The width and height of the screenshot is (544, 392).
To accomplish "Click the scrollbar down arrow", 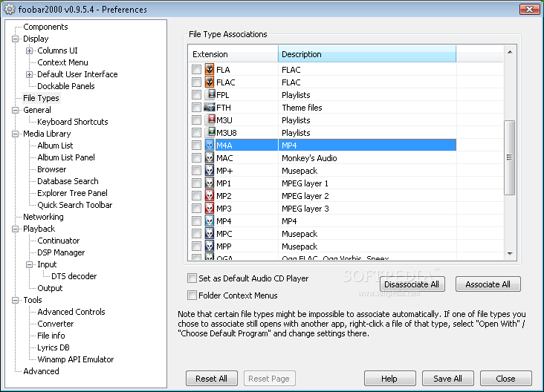I will click(x=510, y=253).
